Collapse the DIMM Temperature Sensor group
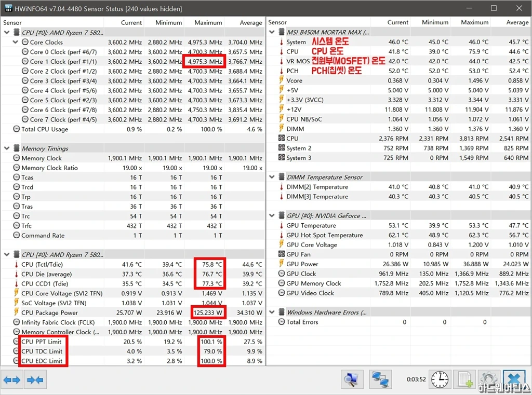 click(x=272, y=177)
